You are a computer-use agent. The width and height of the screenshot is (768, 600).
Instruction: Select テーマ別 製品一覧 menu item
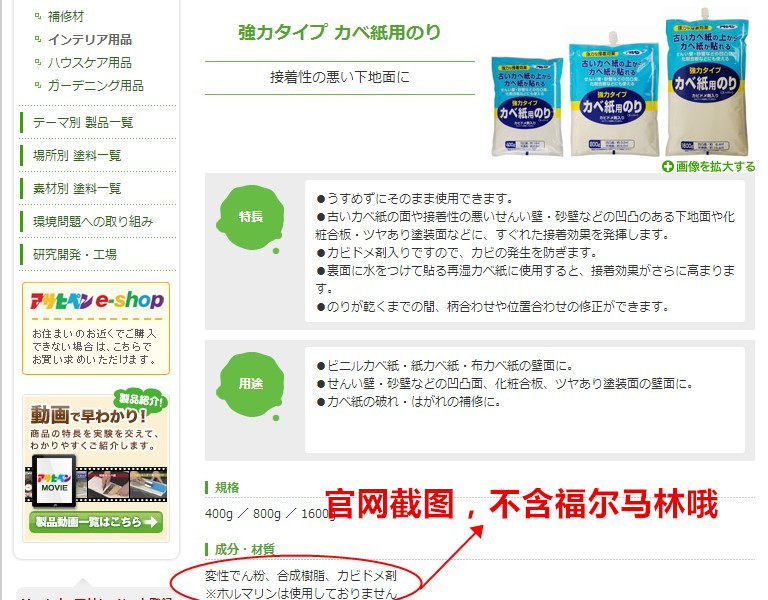click(x=83, y=122)
